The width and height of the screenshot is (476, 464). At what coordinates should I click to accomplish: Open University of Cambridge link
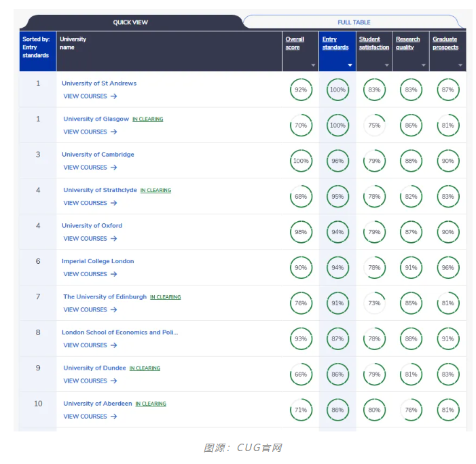tap(98, 155)
